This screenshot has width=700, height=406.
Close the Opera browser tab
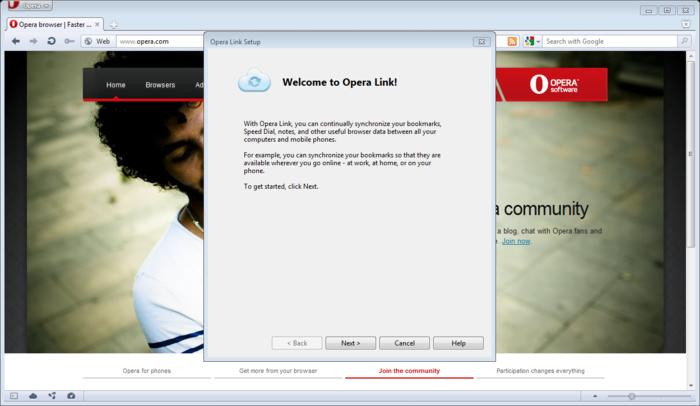click(97, 24)
